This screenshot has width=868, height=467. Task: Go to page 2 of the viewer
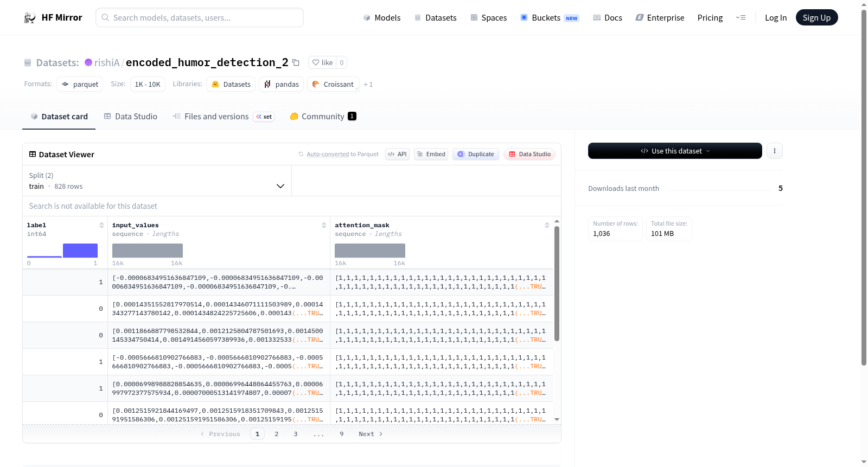[277, 434]
